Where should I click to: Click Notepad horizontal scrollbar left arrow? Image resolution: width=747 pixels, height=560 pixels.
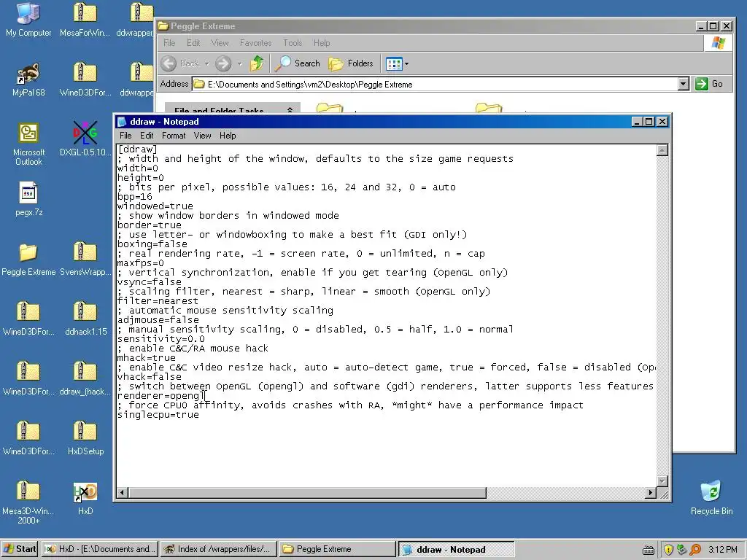(123, 492)
